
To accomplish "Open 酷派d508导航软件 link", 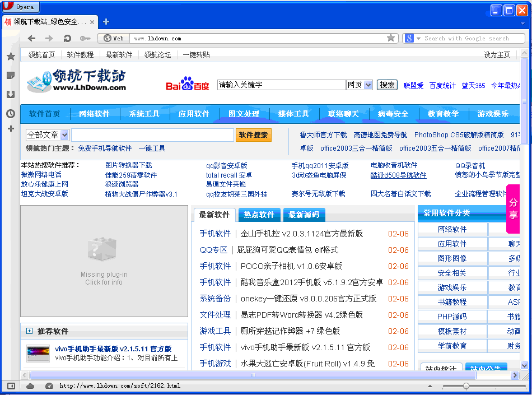I will pos(398,175).
